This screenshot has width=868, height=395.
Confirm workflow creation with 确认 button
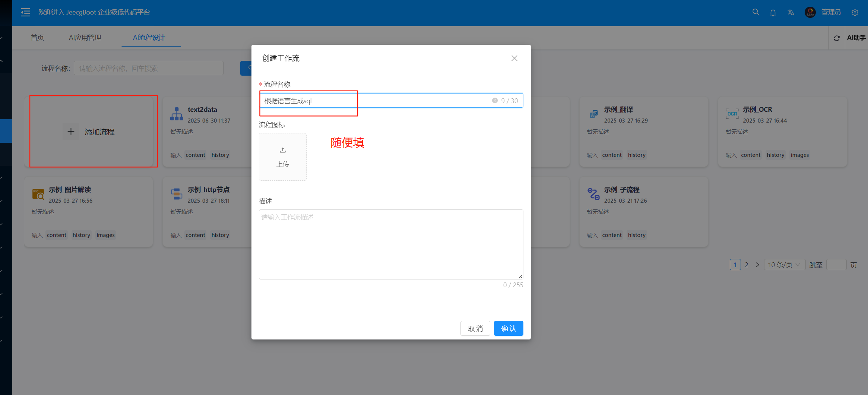click(508, 328)
